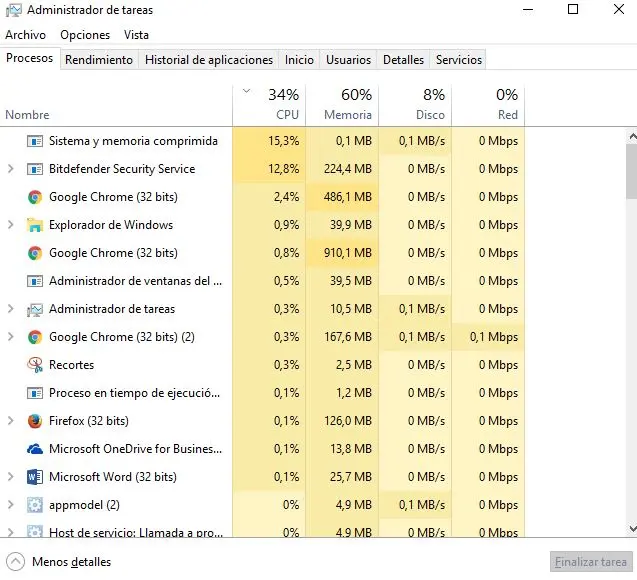Open the Detalles tab
This screenshot has width=637, height=580.
(403, 60)
